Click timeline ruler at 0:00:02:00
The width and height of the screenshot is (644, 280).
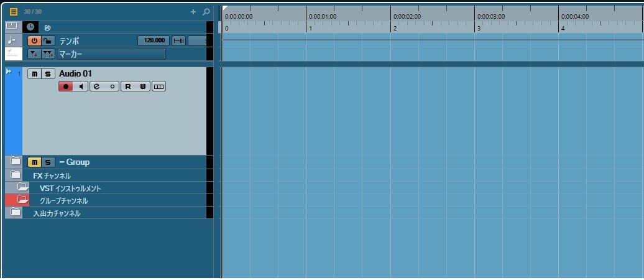407,17
